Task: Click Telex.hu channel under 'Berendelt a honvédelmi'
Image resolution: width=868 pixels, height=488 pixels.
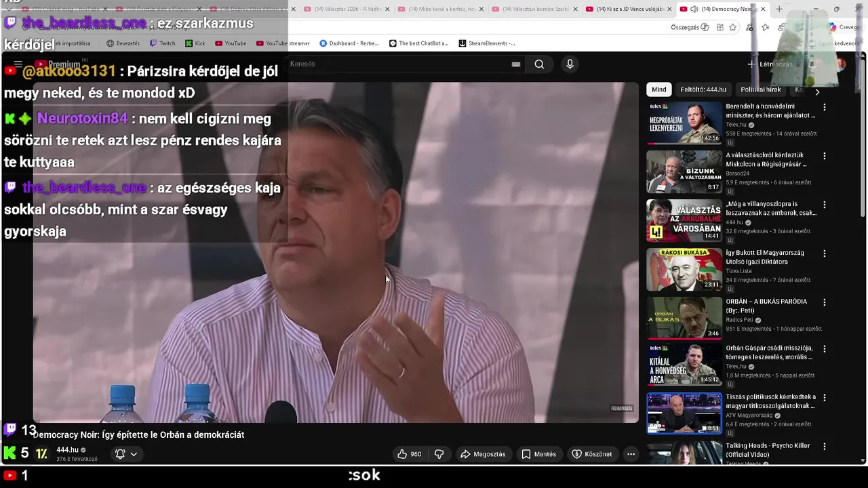Action: click(736, 125)
